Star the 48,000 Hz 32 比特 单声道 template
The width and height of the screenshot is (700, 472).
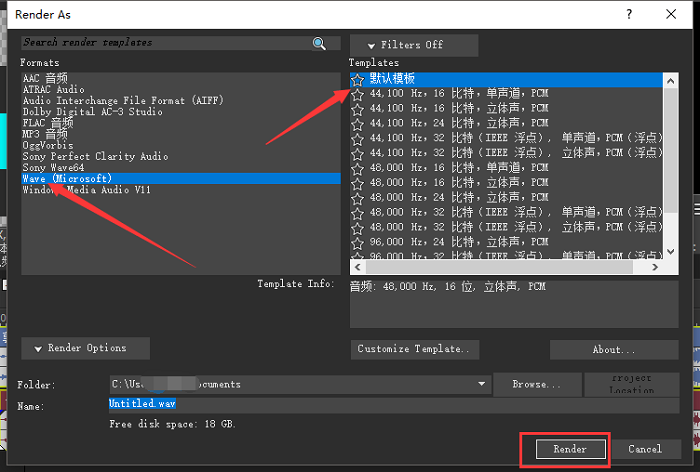click(357, 213)
